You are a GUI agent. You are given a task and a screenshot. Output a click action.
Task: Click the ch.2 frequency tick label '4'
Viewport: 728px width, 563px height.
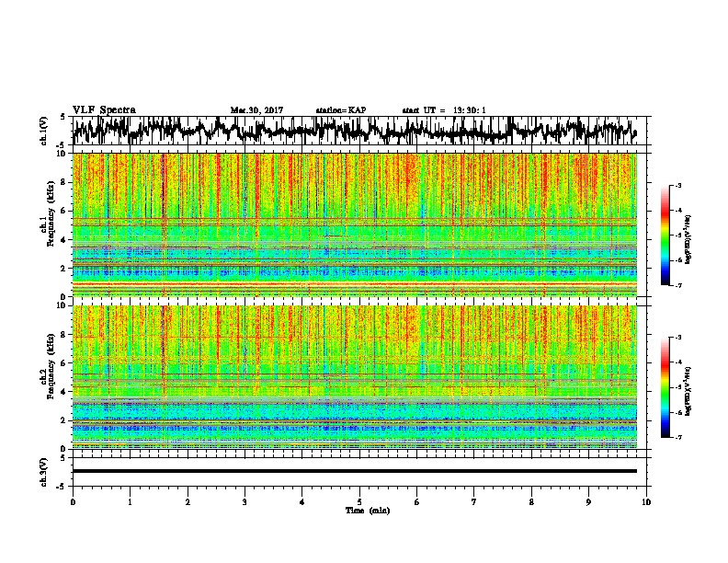coord(63,392)
